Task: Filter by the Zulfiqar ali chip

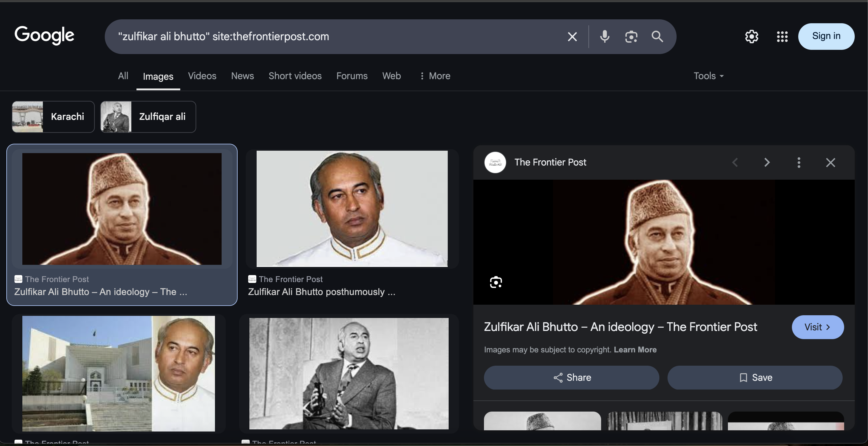Action: (x=148, y=117)
